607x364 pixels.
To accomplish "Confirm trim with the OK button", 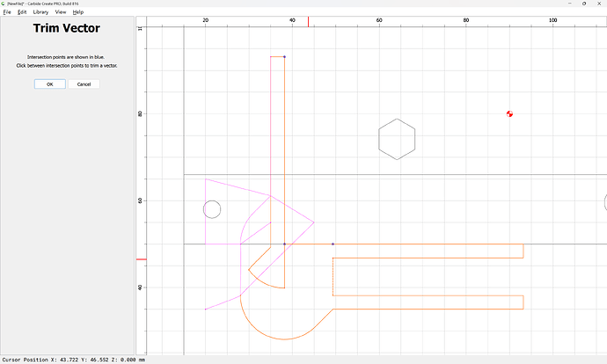I will tap(50, 84).
